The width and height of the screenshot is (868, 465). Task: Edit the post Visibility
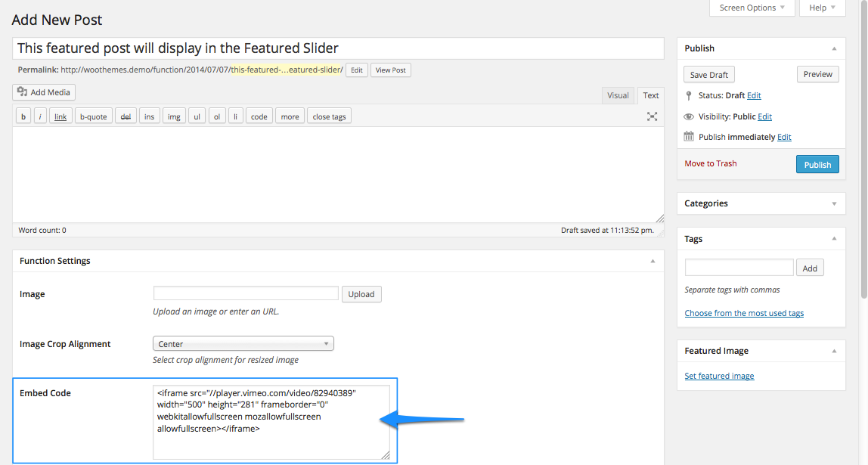tap(764, 116)
